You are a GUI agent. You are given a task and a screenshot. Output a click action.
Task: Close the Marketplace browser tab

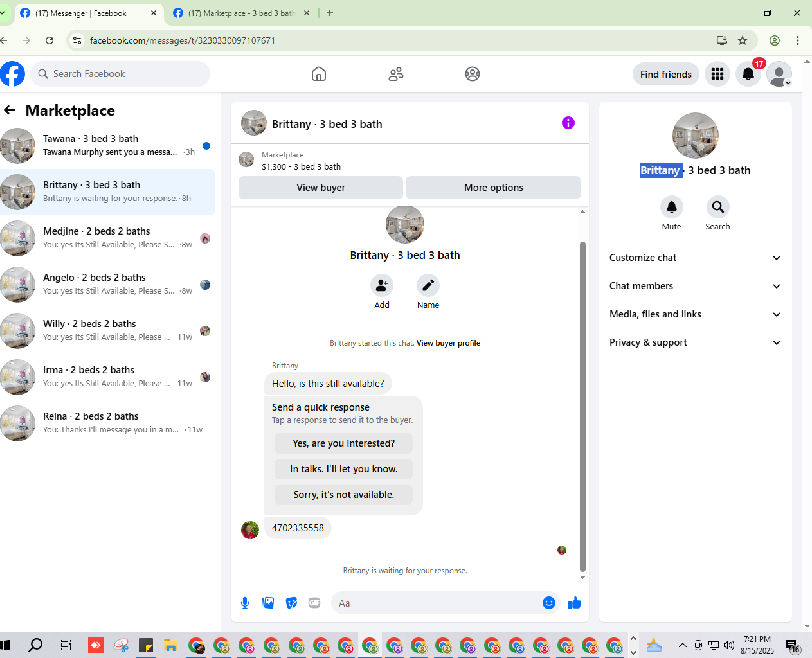tap(307, 13)
